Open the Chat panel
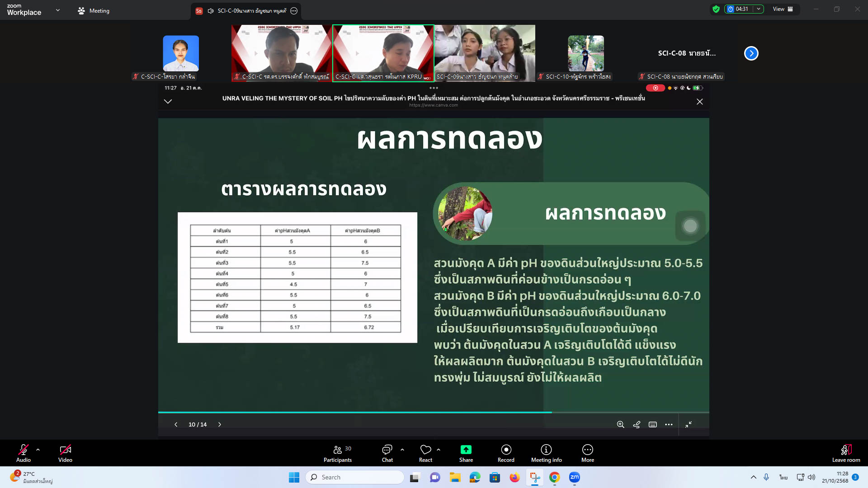The image size is (868, 488). (x=387, y=450)
